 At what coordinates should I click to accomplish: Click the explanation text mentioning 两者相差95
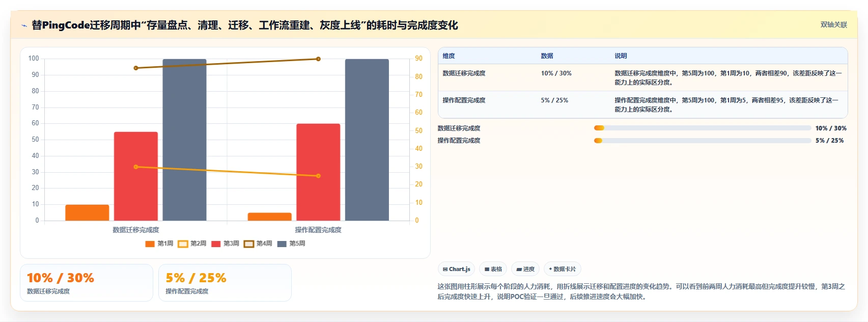tap(726, 105)
